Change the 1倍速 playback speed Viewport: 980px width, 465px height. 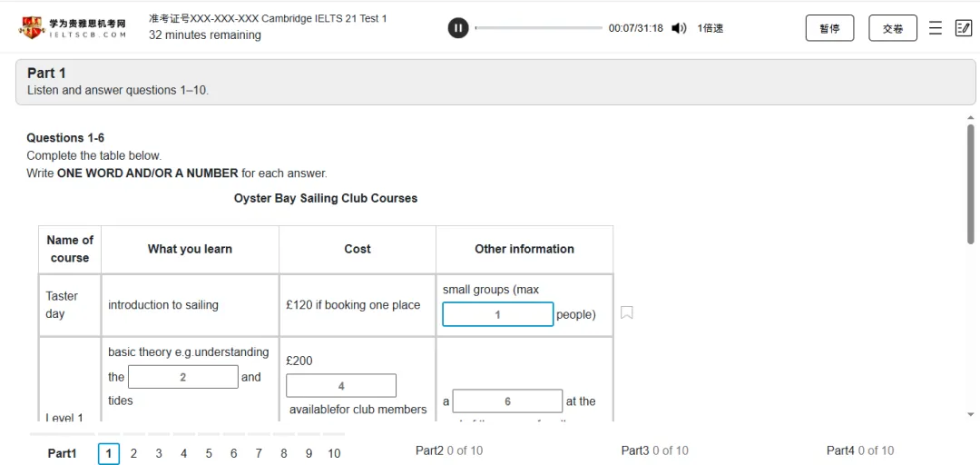(710, 28)
